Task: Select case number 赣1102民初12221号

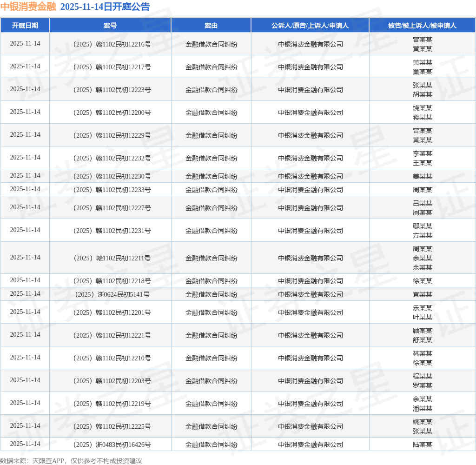Action: point(112,335)
